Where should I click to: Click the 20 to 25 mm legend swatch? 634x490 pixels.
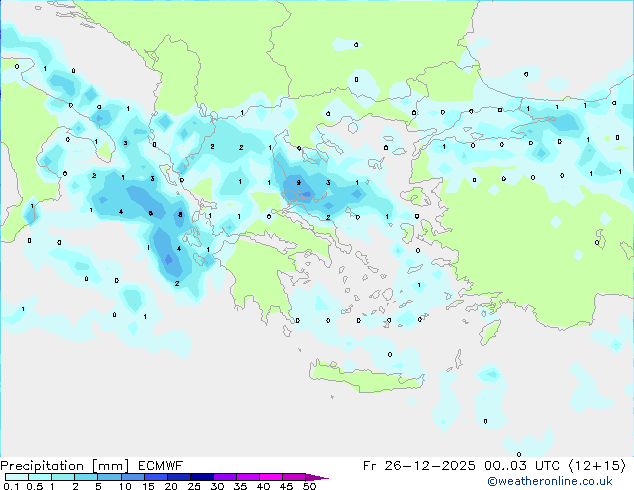point(179,477)
